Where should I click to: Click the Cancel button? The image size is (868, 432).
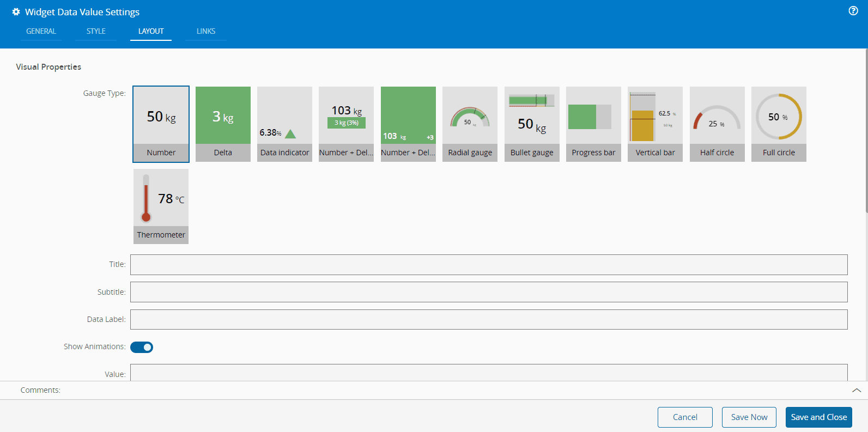[x=685, y=417]
